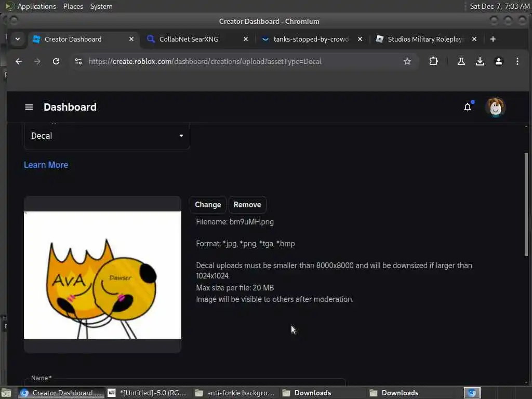Screen dimensions: 532x399
Task: Click the Name input field
Action: 185,382
